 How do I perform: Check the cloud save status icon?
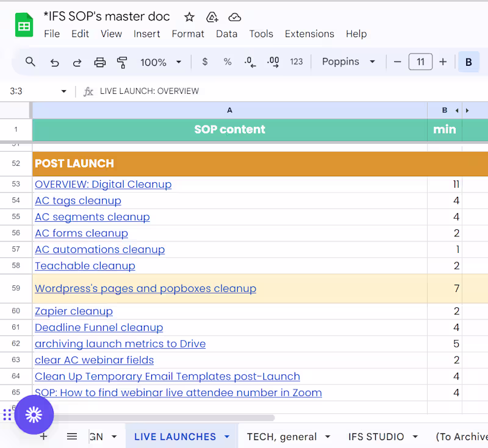pos(234,17)
